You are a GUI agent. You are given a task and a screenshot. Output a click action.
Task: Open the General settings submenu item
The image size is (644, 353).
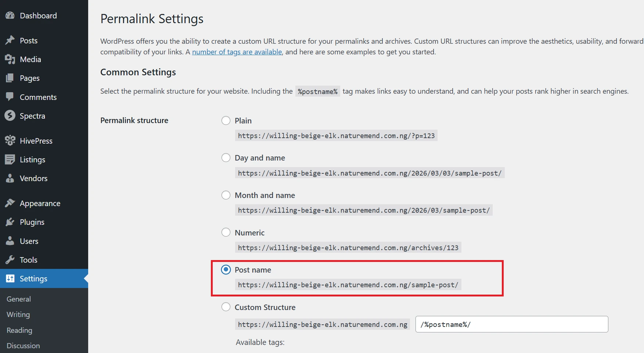19,299
